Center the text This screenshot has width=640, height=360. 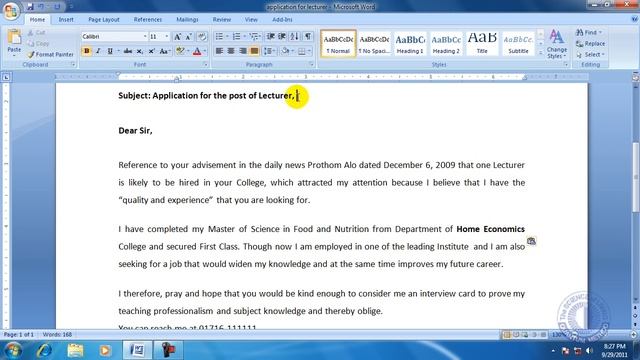pyautogui.click(x=231, y=51)
